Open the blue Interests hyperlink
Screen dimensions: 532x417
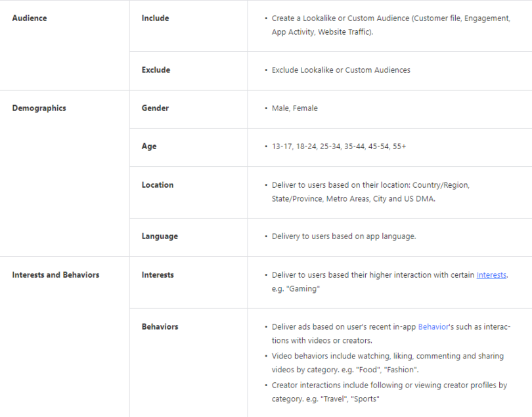[x=491, y=275]
